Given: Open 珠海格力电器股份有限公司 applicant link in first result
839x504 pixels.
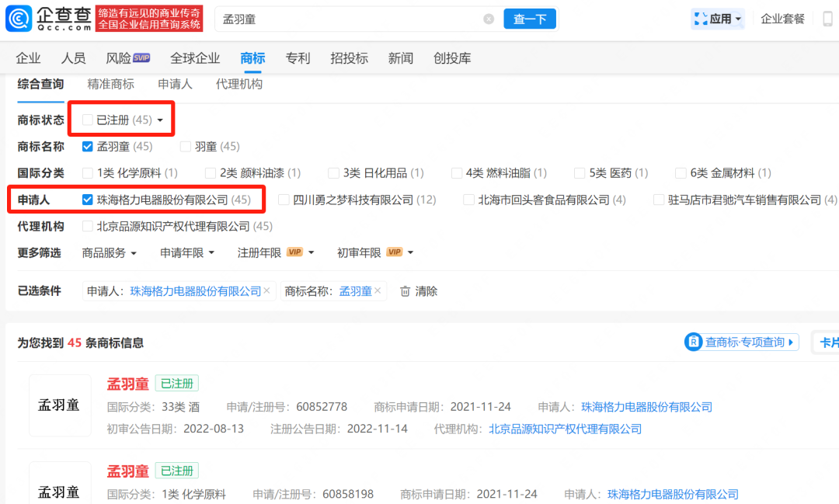Looking at the screenshot, I should point(646,407).
